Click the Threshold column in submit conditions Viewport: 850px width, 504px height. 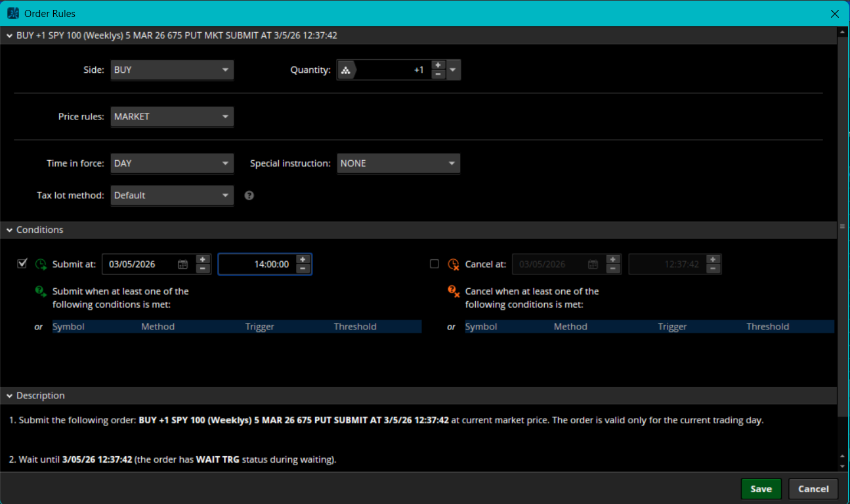tap(355, 327)
